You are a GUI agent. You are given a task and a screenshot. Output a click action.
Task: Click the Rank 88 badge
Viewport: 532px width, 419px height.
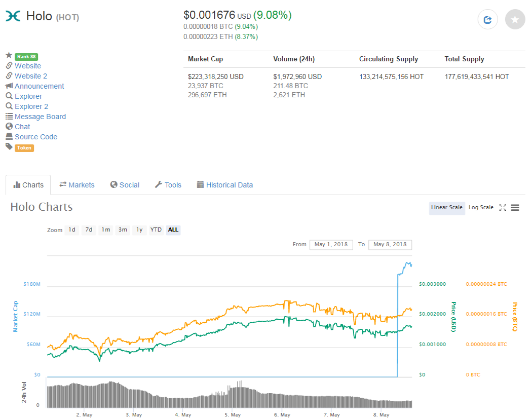click(26, 57)
